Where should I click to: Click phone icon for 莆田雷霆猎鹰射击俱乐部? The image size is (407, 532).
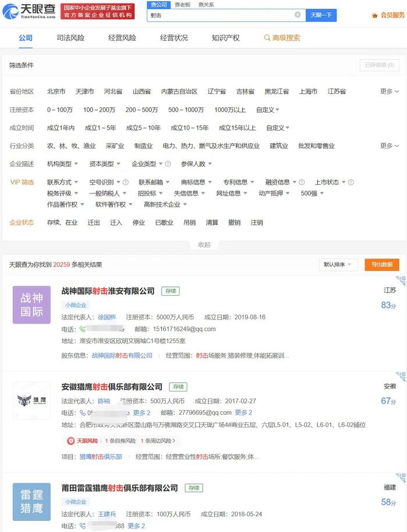(83, 526)
